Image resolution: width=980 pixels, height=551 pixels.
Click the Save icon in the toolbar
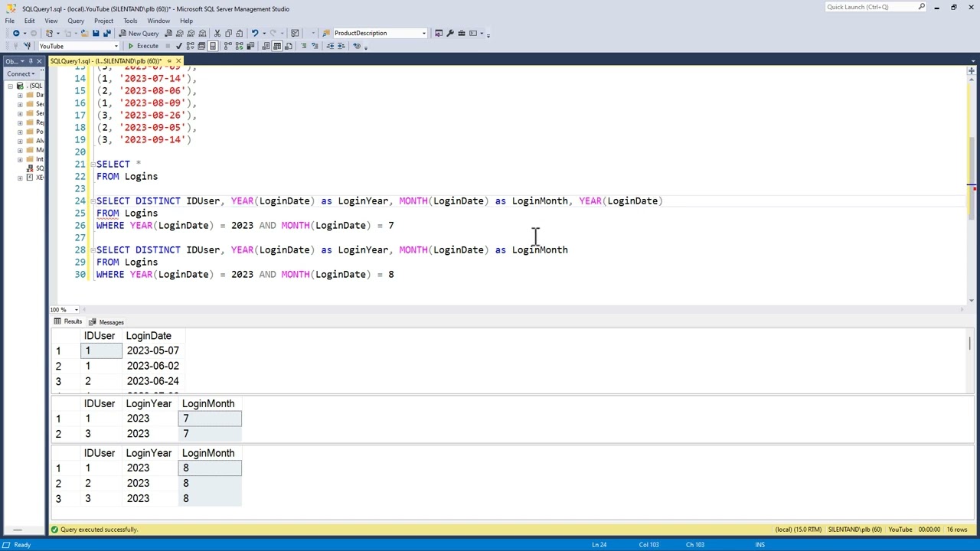pyautogui.click(x=96, y=33)
